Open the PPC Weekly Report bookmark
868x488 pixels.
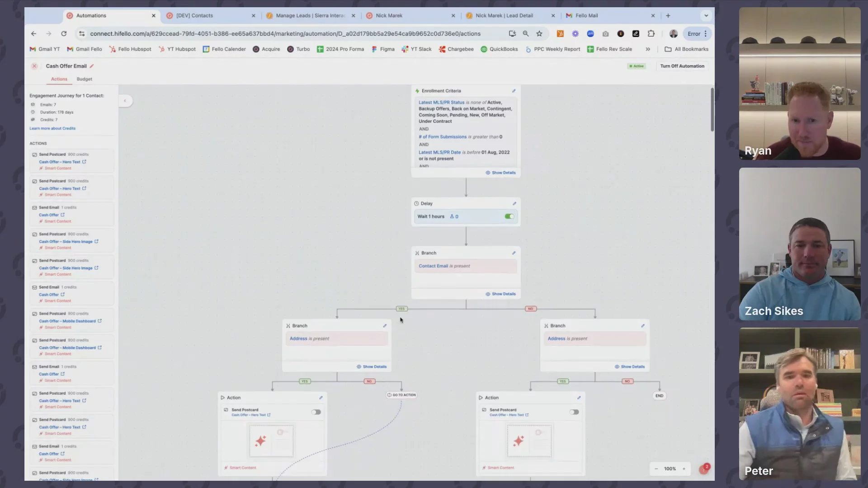tap(552, 49)
